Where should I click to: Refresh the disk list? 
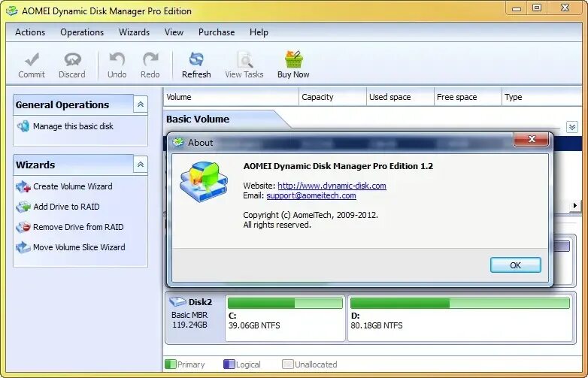(196, 65)
